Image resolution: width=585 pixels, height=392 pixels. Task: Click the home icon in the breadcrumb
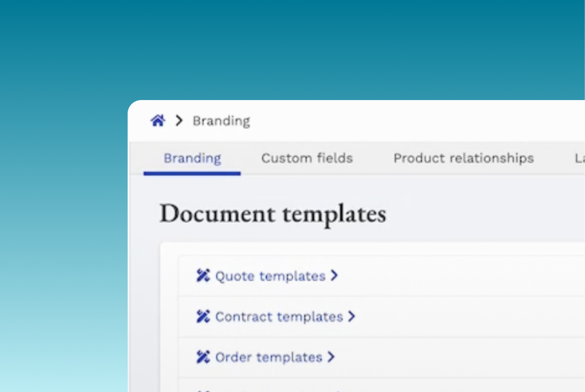tap(157, 120)
